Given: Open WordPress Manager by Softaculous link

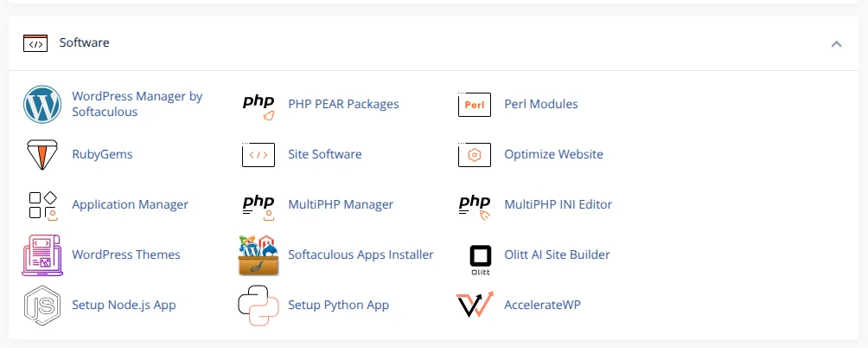Looking at the screenshot, I should pos(137,104).
